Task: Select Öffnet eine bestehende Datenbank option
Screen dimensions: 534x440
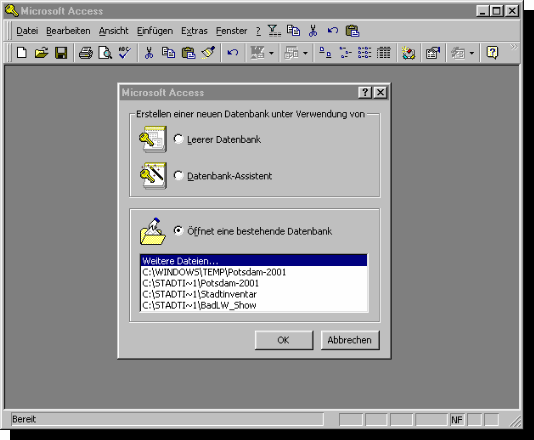Action: point(178,231)
